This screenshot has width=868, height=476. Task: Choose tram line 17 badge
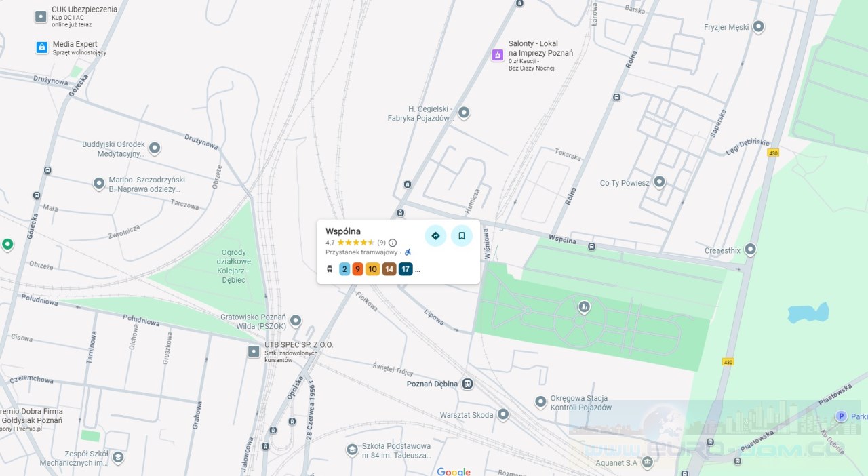(406, 269)
